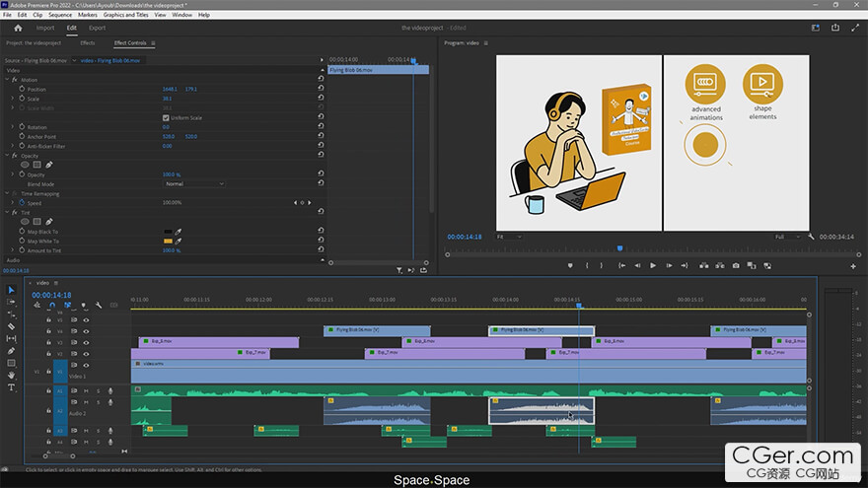The width and height of the screenshot is (868, 488).
Task: Toggle V3 track output eye
Action: pos(86,342)
